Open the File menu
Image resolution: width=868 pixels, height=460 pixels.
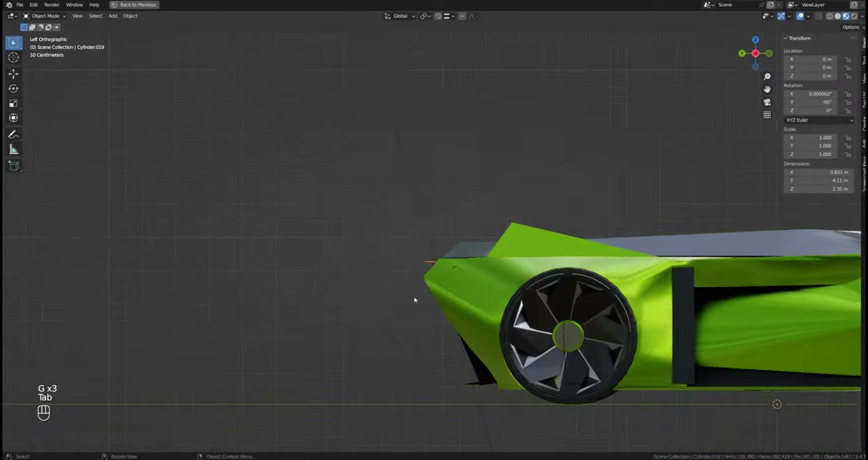coord(20,5)
